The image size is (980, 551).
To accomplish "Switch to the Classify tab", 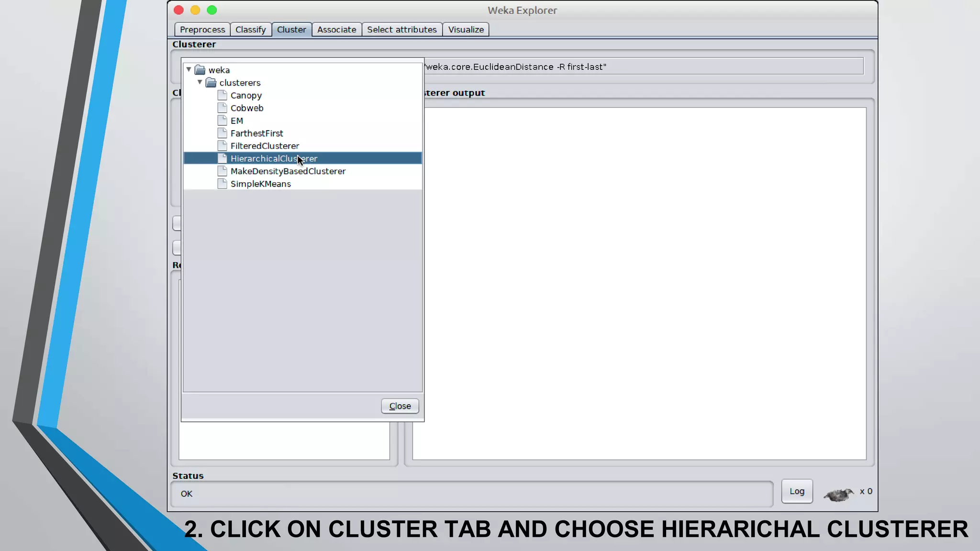I will click(250, 30).
